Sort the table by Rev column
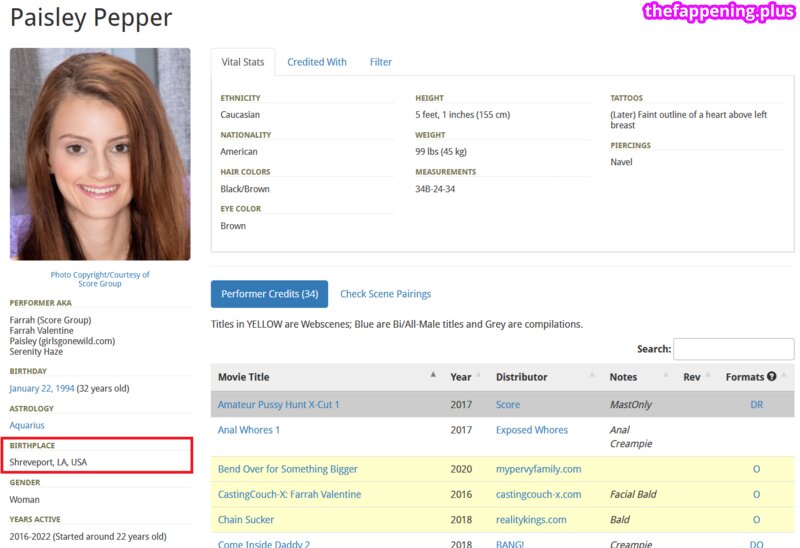 point(697,377)
